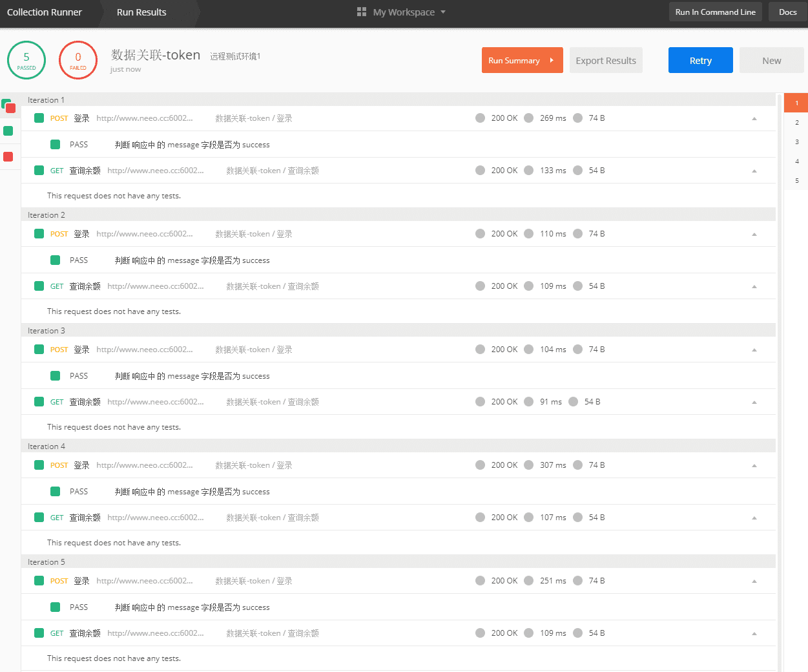Collapse Iteration 2 POST 登录 request

[x=754, y=234]
